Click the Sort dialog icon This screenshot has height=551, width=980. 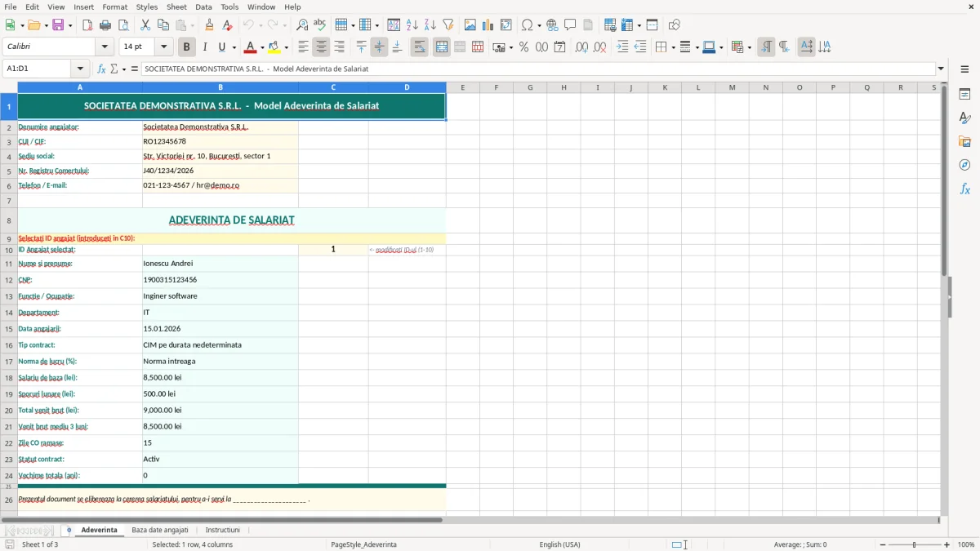(394, 25)
